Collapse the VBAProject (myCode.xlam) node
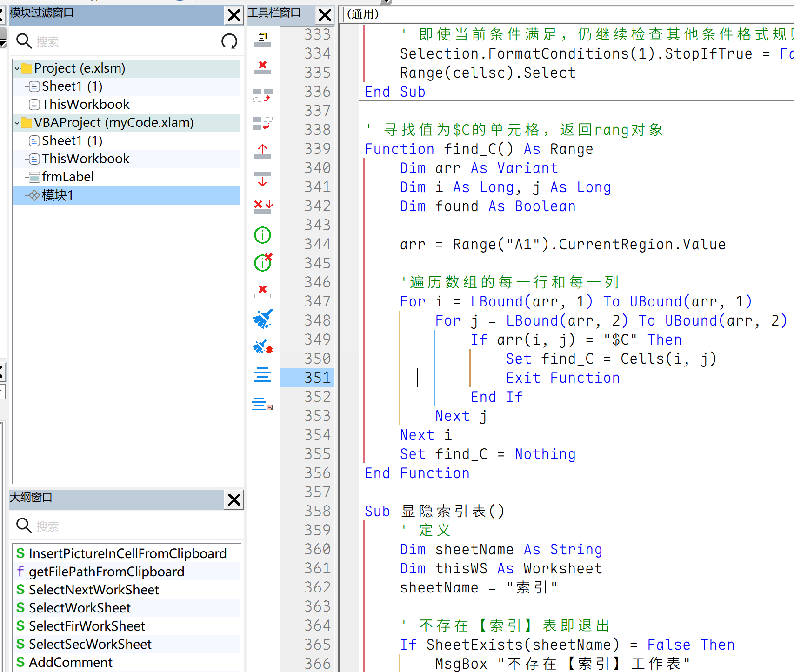794x672 pixels. [17, 123]
